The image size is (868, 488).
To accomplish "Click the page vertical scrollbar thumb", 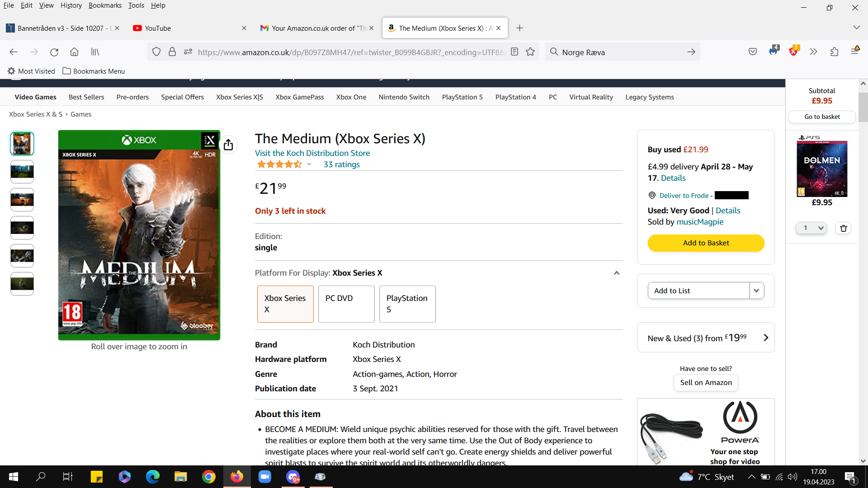I will 863,108.
